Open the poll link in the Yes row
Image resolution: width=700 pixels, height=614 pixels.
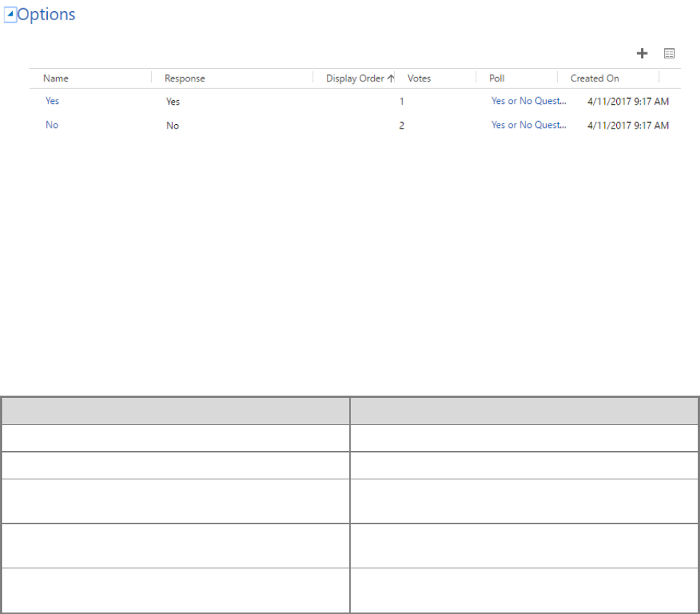[529, 101]
